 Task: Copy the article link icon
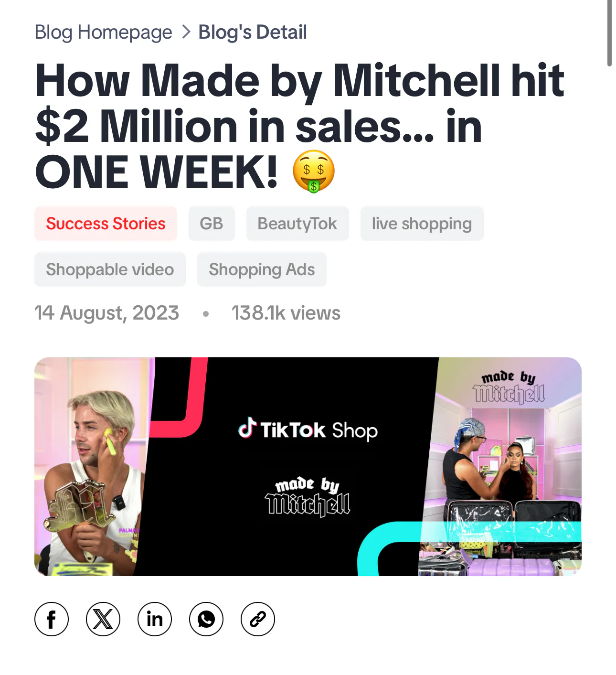pos(258,619)
